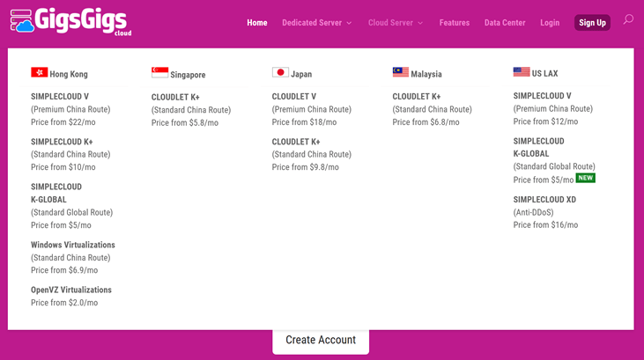
Task: Click the Malaysia flag icon
Action: click(401, 72)
